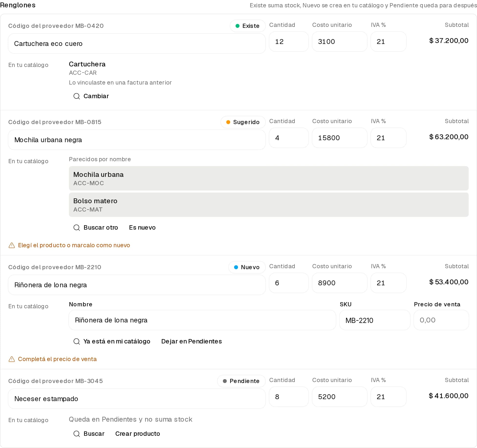Select the Bolso matero ACC-MAT suggestion

[269, 205]
